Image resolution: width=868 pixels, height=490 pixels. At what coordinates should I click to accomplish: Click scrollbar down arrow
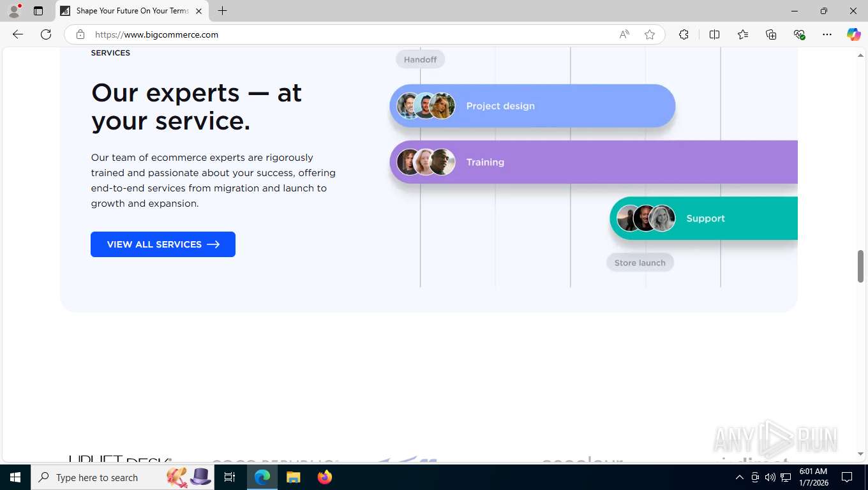click(860, 454)
